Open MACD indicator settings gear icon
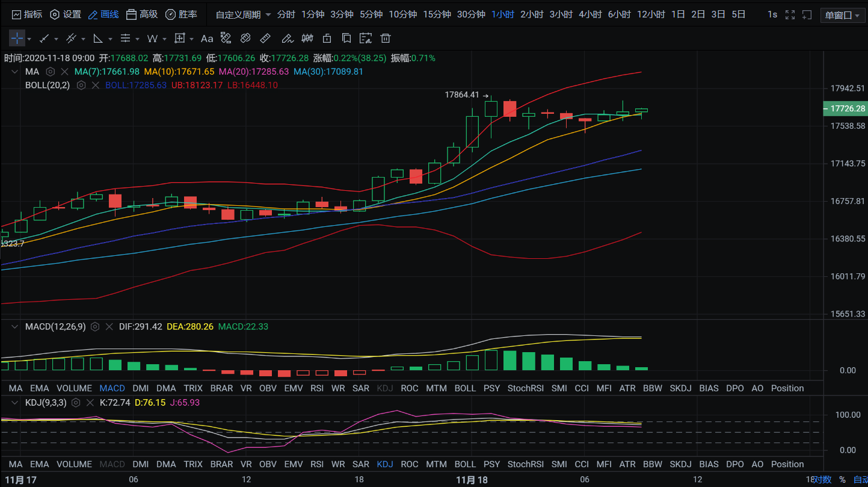 pyautogui.click(x=95, y=327)
